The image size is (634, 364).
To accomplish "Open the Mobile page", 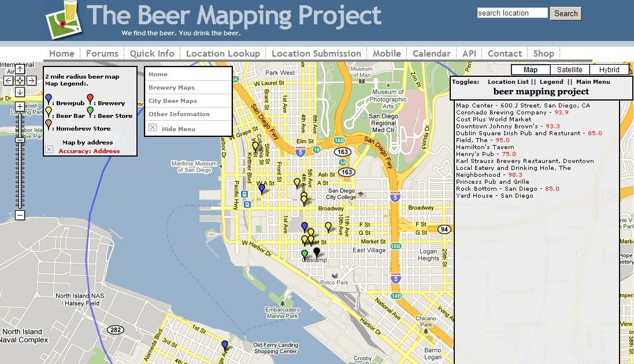I will click(x=387, y=53).
